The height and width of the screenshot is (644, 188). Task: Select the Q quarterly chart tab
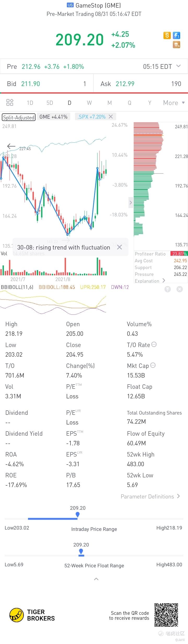click(130, 103)
